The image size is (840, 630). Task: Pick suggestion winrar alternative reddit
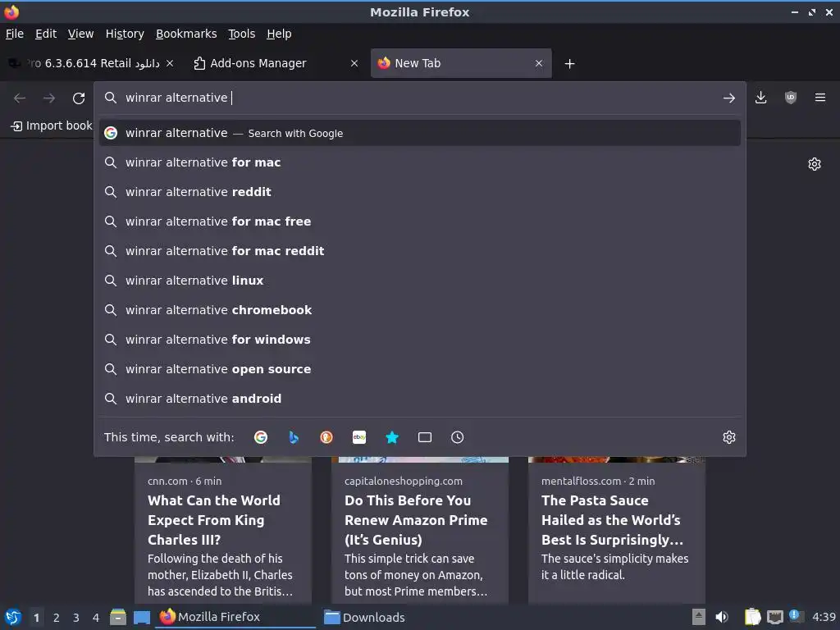[x=419, y=192]
